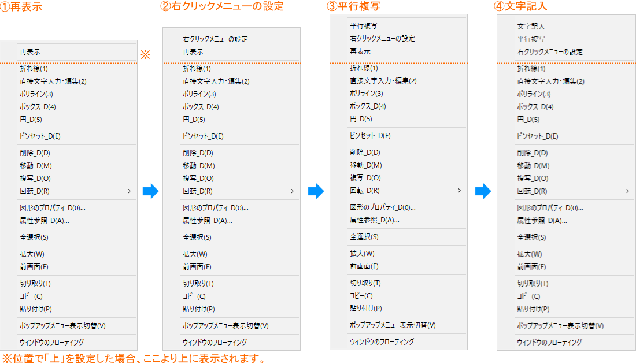The width and height of the screenshot is (636, 364).
Task: Select 文字記入 in the fourth menu
Action: (532, 26)
